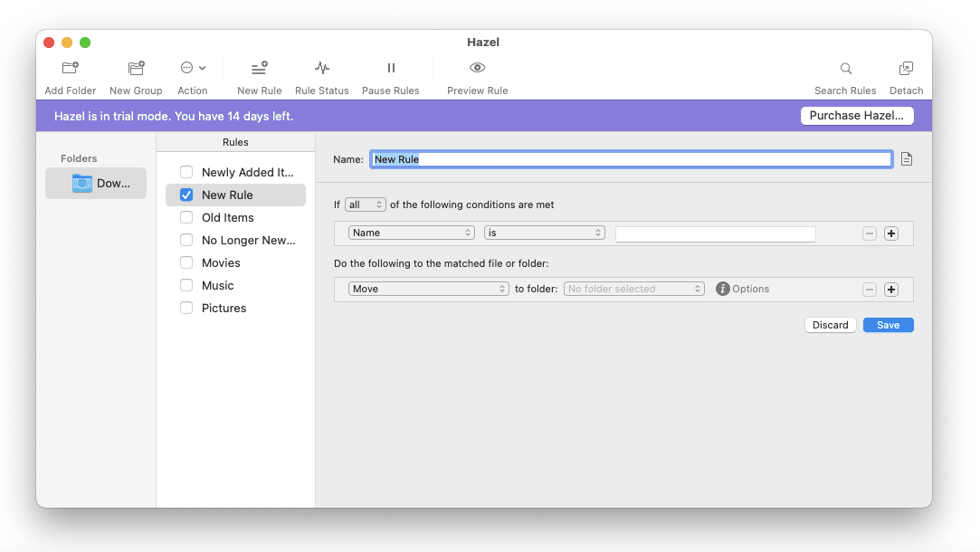Select the 'Old Items' rule text

click(x=227, y=217)
